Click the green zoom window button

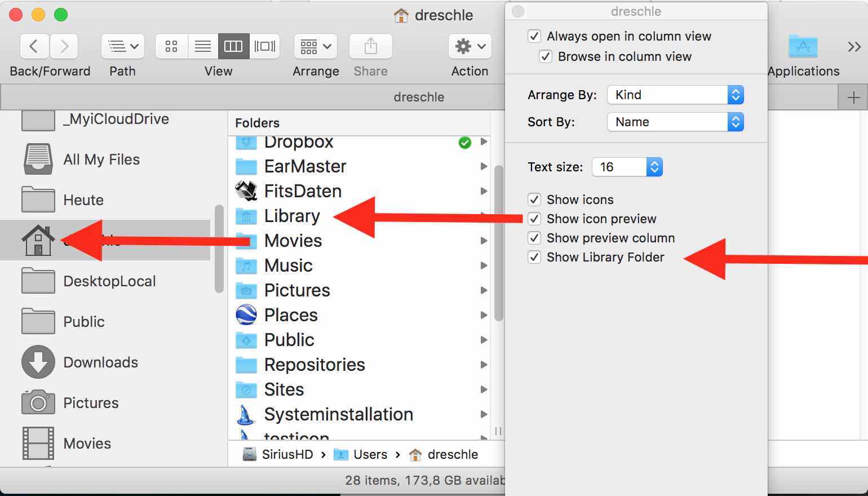pos(61,15)
